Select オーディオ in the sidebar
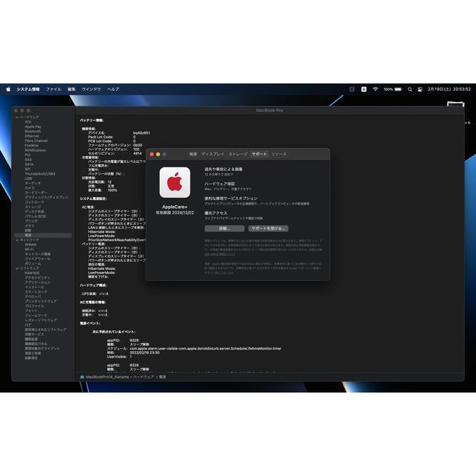The height and width of the screenshot is (476, 476). 33,183
